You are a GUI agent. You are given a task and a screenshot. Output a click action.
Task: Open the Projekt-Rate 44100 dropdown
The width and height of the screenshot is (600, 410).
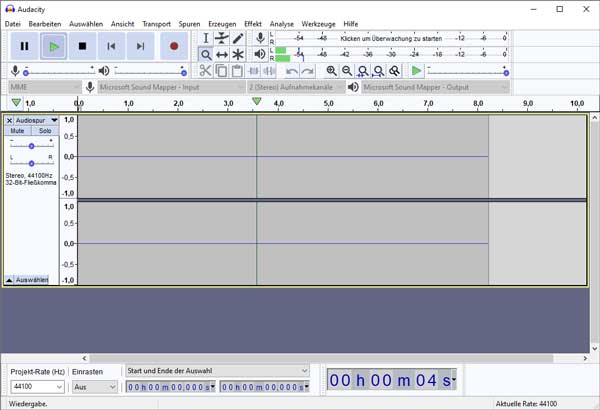pos(37,387)
